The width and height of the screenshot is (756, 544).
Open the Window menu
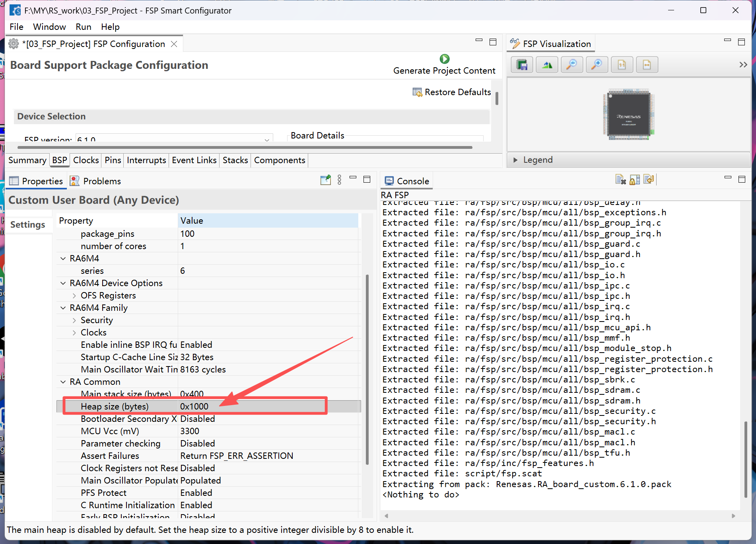(x=49, y=27)
